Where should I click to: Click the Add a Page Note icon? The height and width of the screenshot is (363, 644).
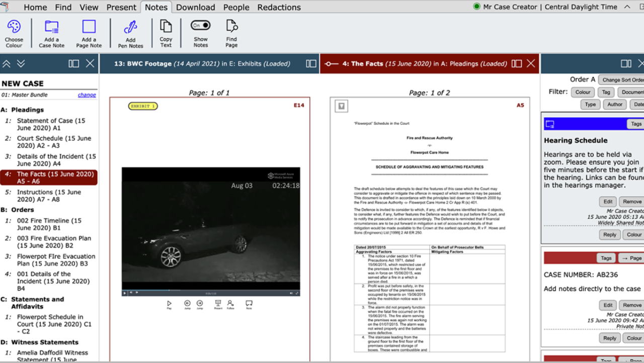click(x=89, y=27)
